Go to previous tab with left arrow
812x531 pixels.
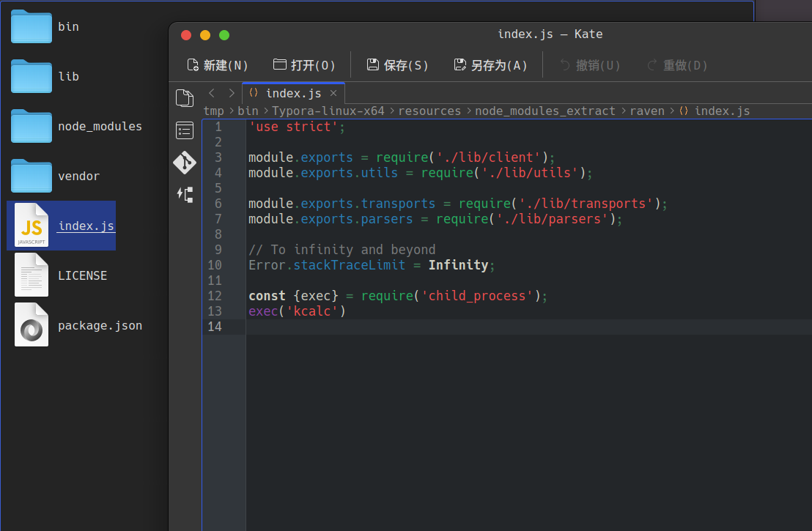pos(212,93)
